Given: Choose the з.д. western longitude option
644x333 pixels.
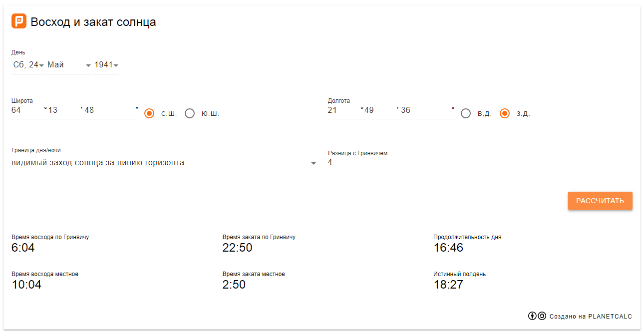Looking at the screenshot, I should click(505, 113).
